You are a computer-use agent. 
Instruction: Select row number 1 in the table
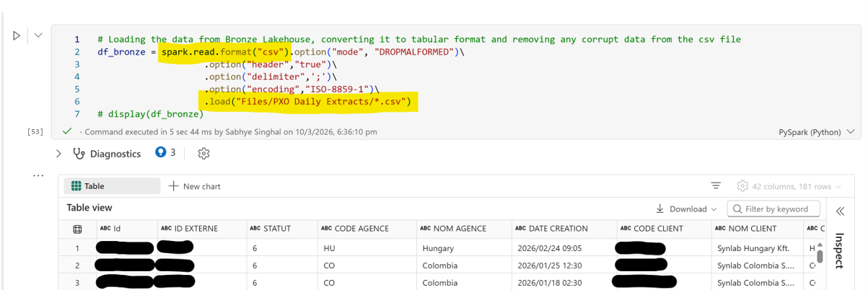point(77,248)
